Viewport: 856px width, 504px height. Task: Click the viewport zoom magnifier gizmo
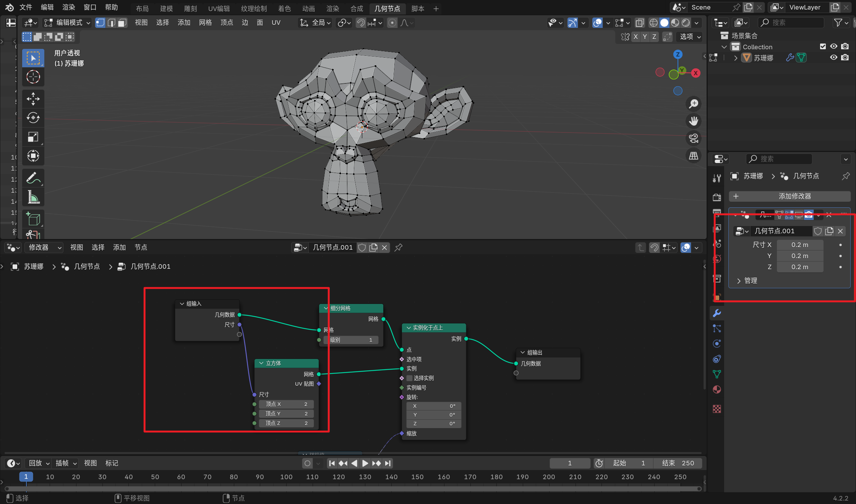pos(694,103)
